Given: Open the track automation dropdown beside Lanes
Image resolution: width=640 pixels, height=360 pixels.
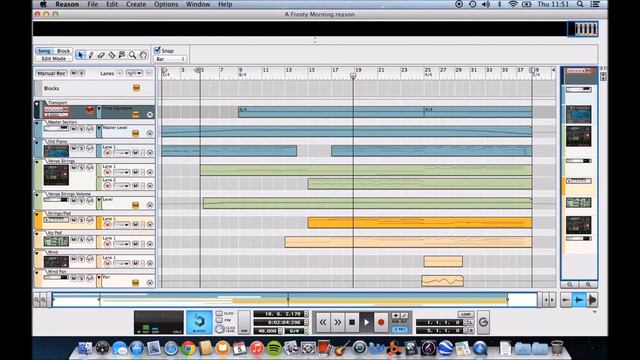Looking at the screenshot, I should tap(134, 73).
